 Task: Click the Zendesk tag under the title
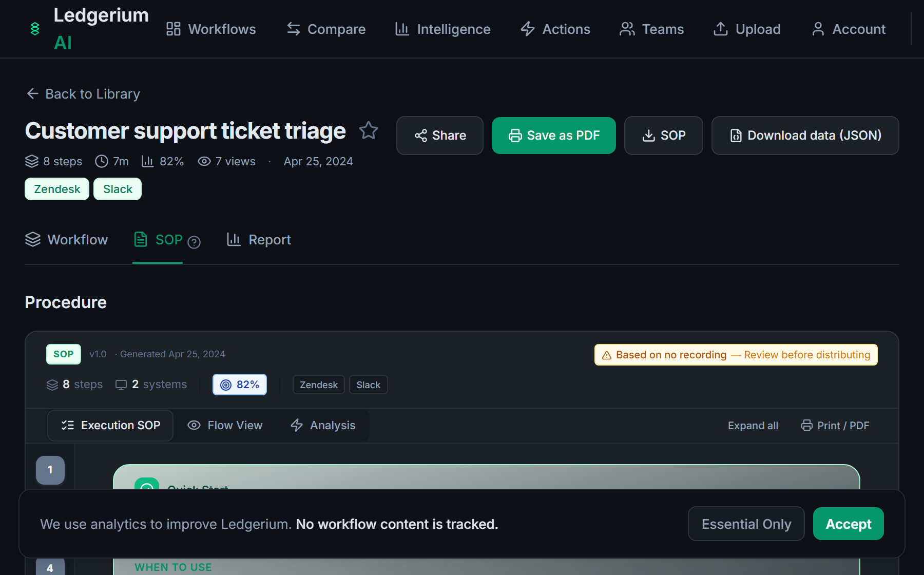tap(57, 189)
